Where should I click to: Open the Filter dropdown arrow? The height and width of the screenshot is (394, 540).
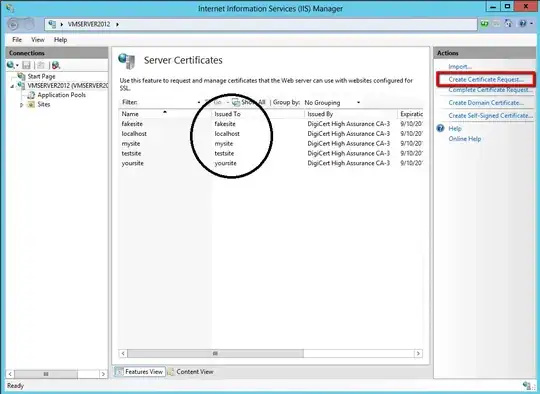tap(199, 102)
